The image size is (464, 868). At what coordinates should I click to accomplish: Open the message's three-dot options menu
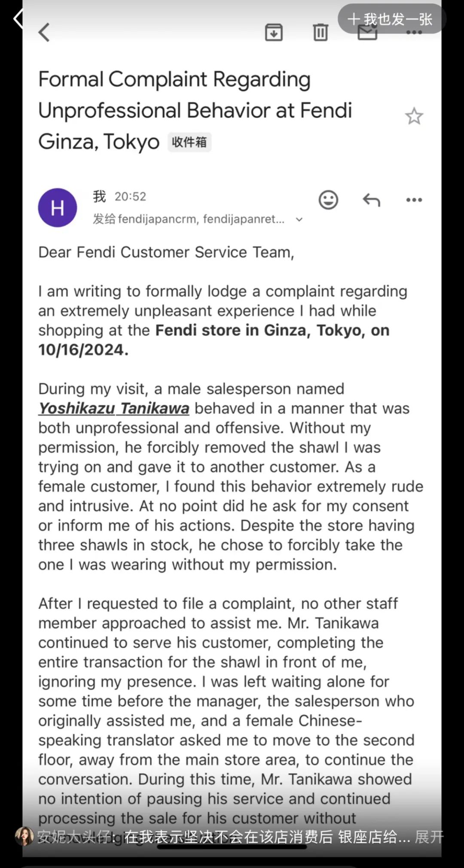414,200
